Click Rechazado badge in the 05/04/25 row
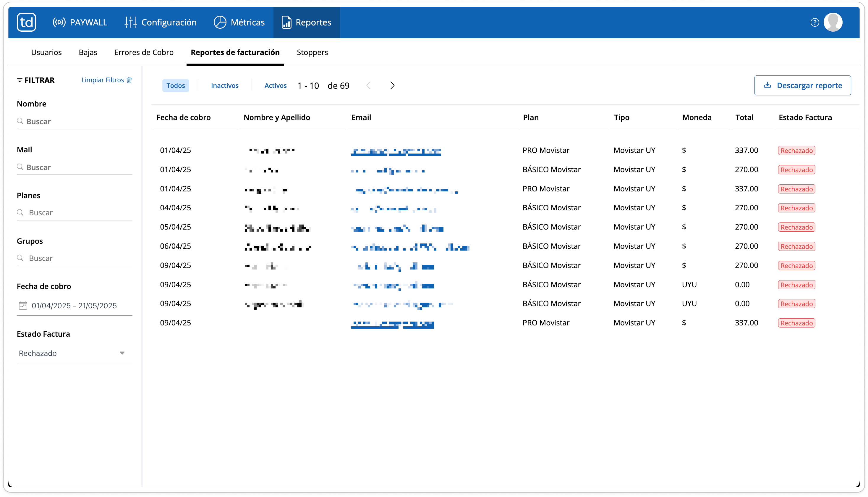 click(x=796, y=227)
